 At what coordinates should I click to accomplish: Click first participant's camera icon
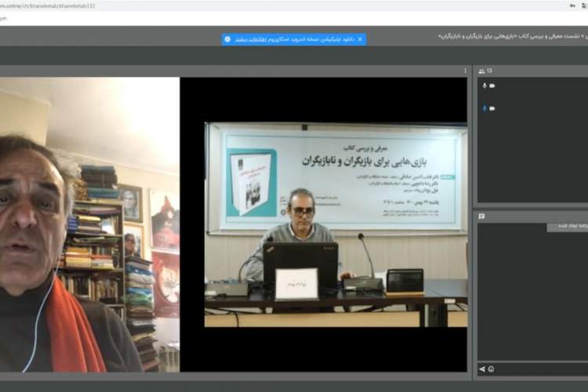(492, 85)
